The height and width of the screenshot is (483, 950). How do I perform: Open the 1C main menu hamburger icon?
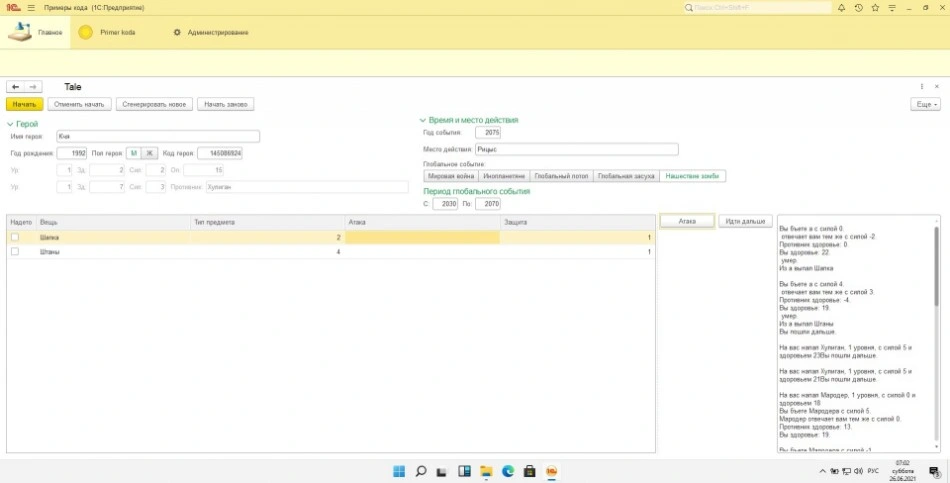pyautogui.click(x=28, y=8)
